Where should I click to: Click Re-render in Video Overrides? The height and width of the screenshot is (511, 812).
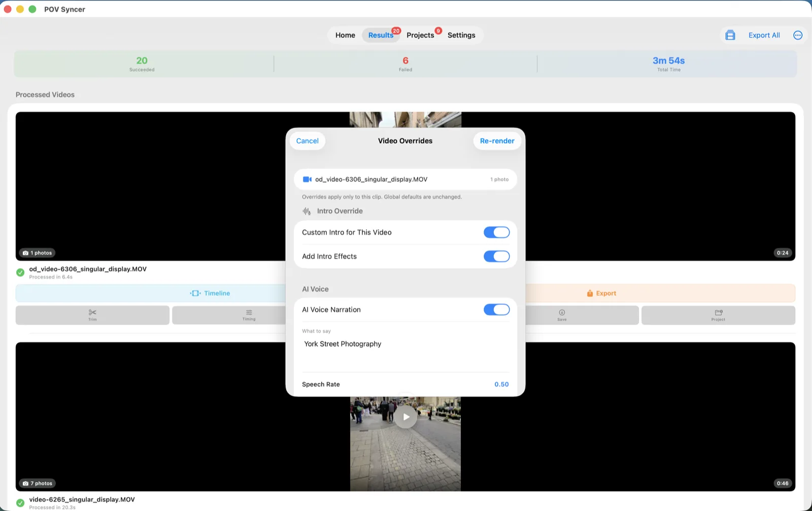point(497,141)
